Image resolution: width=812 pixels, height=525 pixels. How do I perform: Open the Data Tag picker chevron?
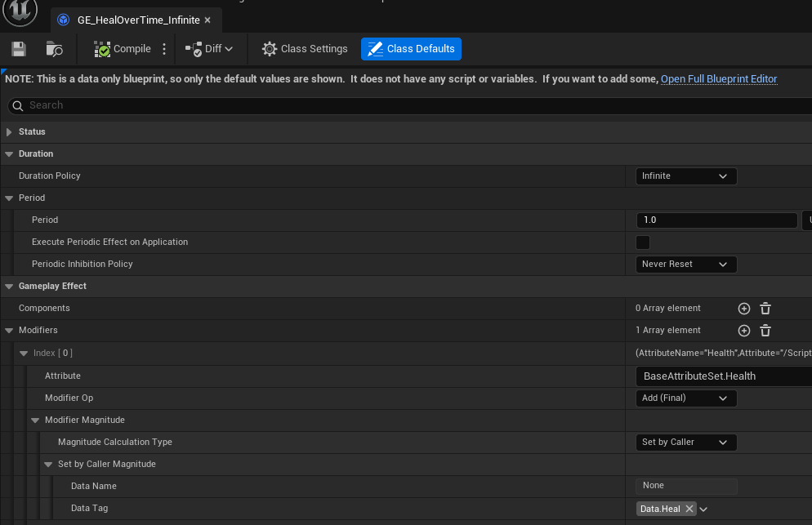coord(703,509)
